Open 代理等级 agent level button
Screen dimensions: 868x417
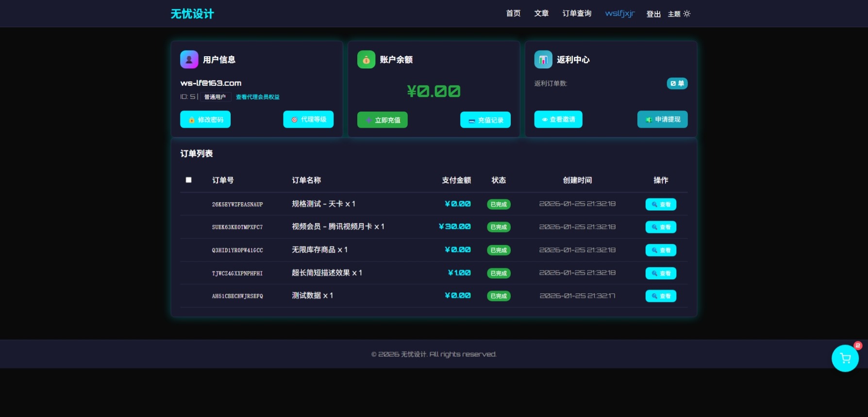point(308,119)
